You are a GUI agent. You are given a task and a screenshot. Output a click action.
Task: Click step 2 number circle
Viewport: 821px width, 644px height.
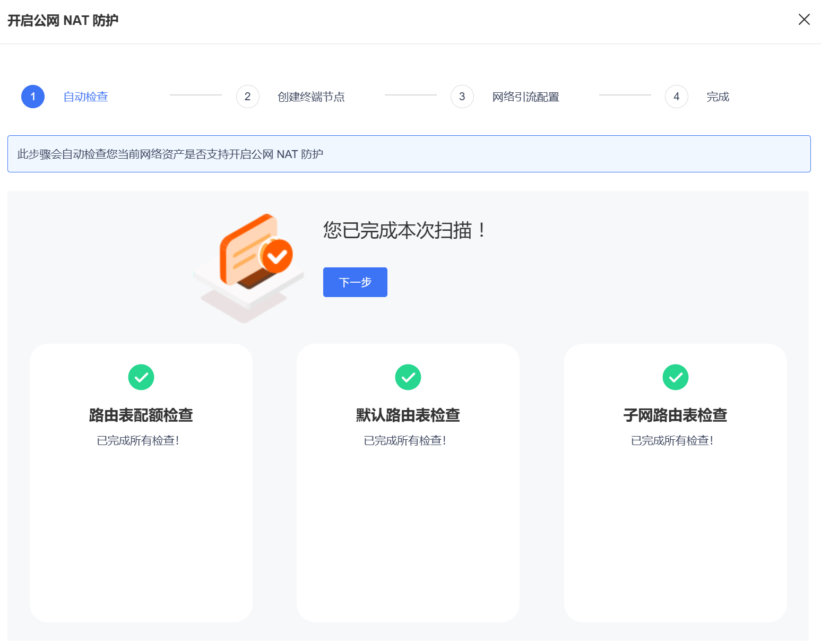(247, 97)
